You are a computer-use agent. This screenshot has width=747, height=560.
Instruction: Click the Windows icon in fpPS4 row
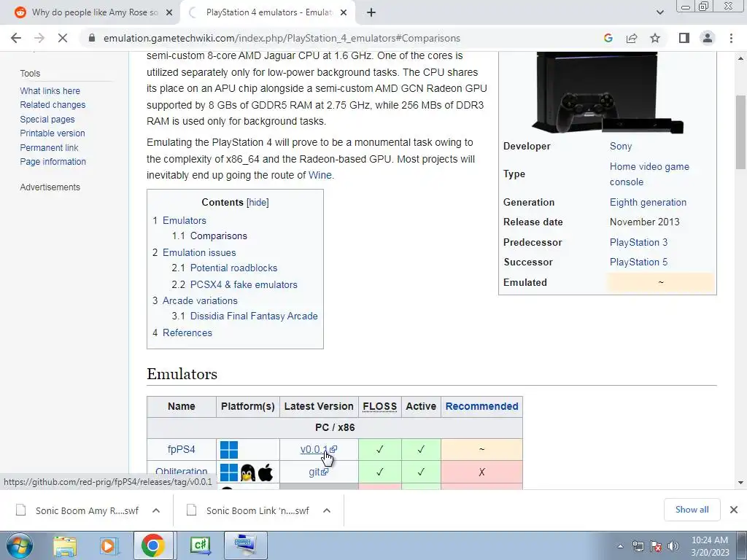click(x=228, y=449)
